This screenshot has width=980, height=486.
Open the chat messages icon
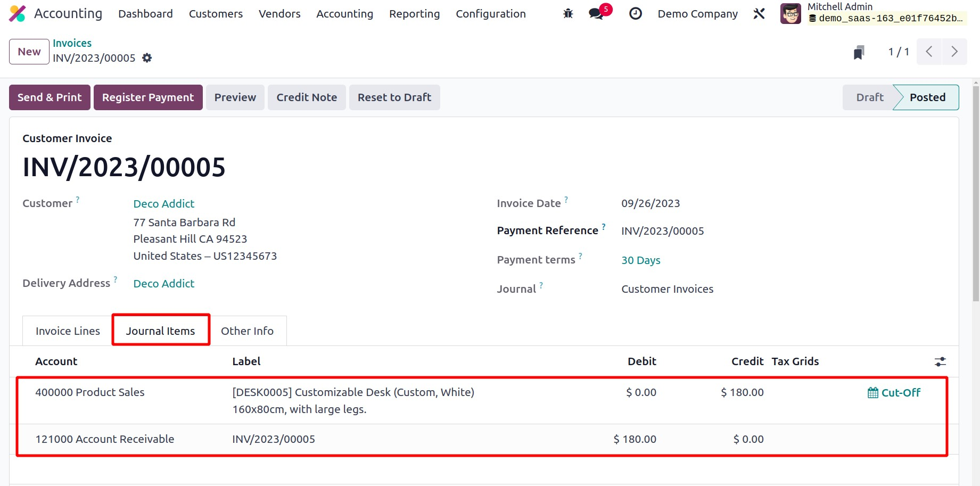coord(596,14)
